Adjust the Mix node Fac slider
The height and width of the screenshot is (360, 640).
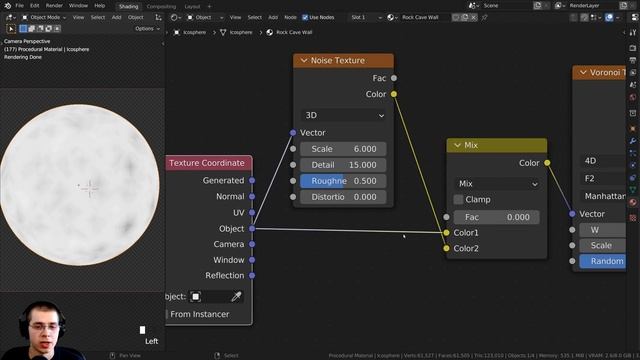[497, 217]
